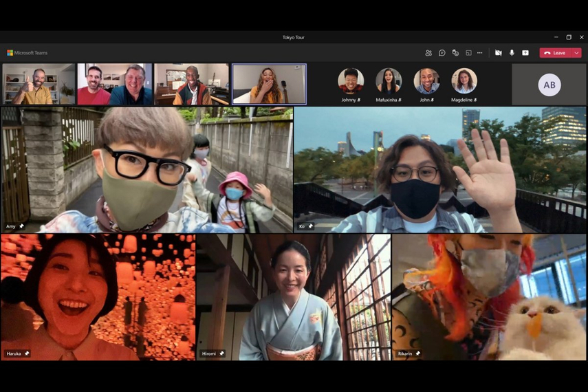Open the reactions icon
The width and height of the screenshot is (588, 392).
coord(455,53)
